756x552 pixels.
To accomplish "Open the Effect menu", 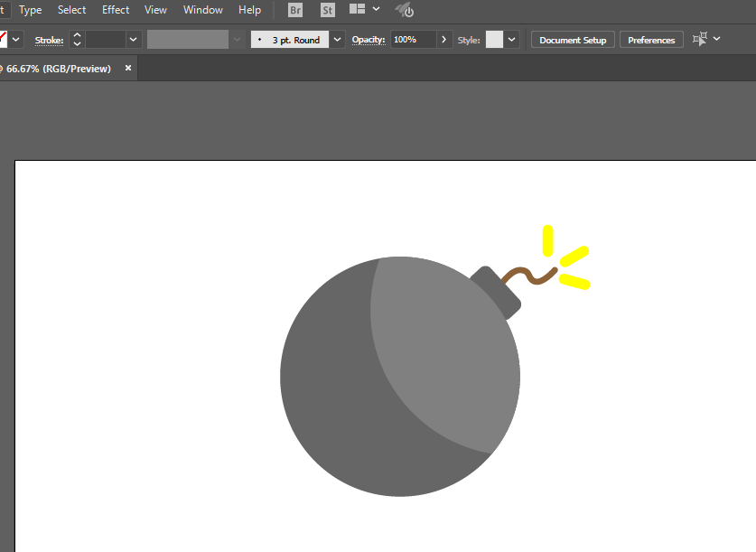I will tap(116, 10).
